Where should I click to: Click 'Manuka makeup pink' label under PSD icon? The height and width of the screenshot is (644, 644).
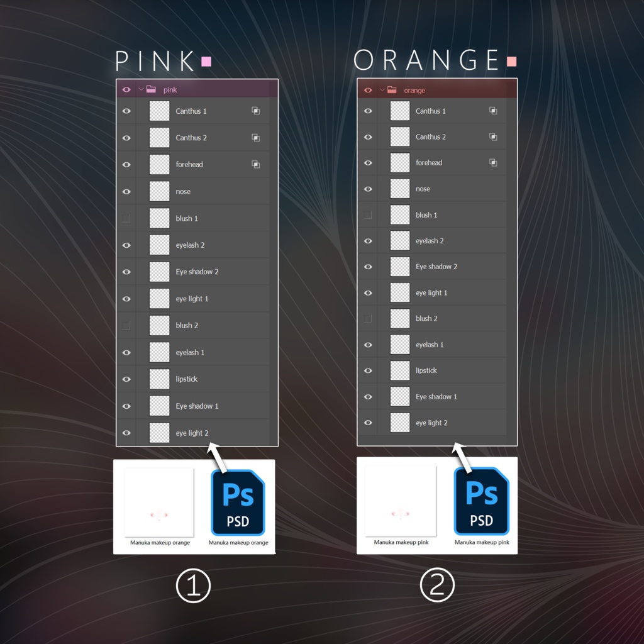click(482, 542)
